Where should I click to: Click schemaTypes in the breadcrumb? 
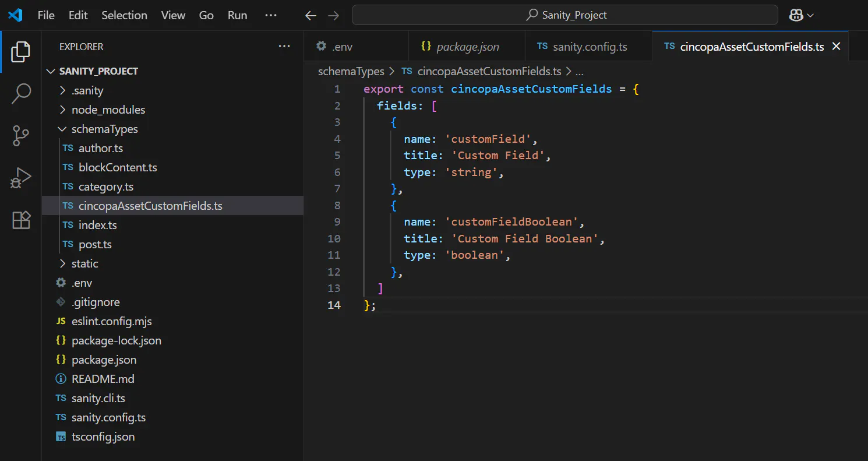pyautogui.click(x=351, y=71)
